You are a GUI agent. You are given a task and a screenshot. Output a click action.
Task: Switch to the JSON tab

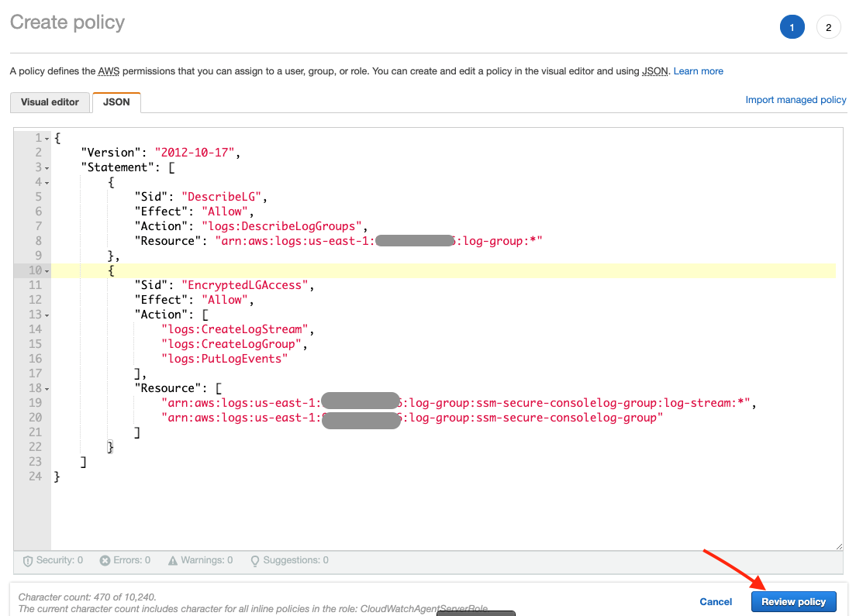(x=116, y=102)
